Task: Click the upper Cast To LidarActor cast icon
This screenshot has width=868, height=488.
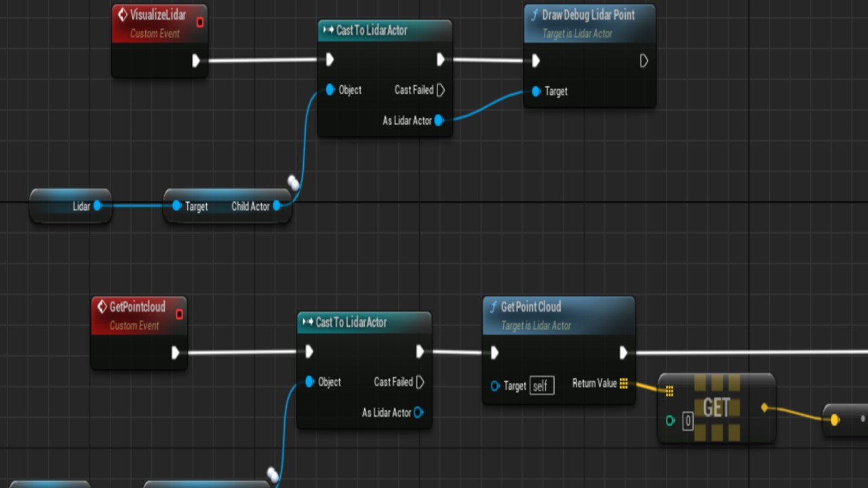Action: tap(328, 30)
